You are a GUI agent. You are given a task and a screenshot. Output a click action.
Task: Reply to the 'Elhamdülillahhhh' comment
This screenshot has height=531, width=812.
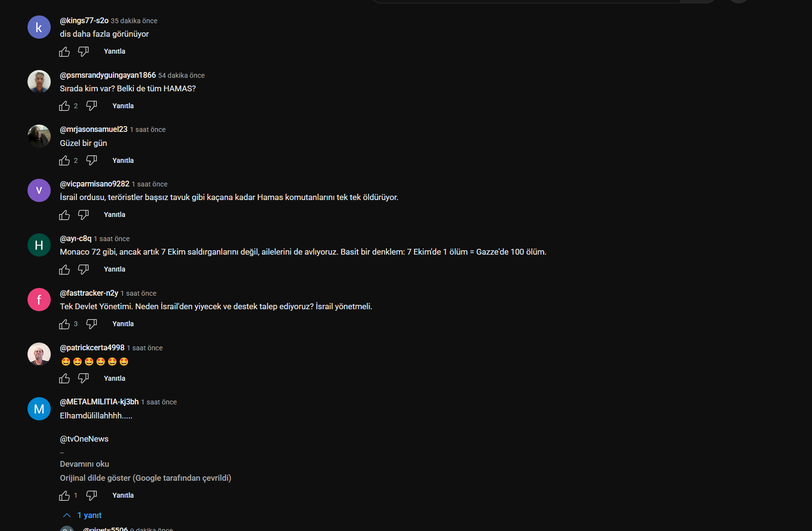(123, 495)
